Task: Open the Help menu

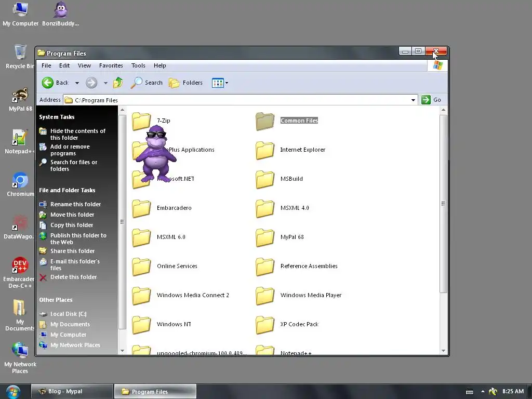Action: click(x=159, y=65)
